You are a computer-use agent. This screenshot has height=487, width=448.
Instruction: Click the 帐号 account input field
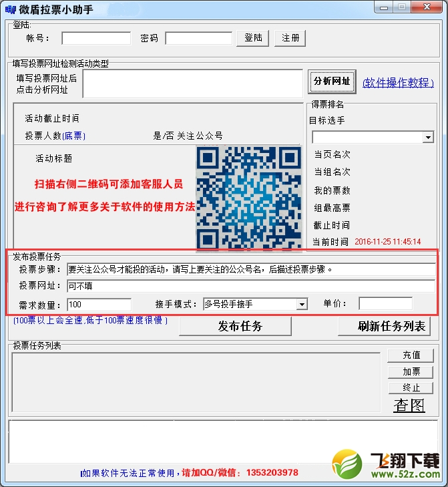point(96,39)
